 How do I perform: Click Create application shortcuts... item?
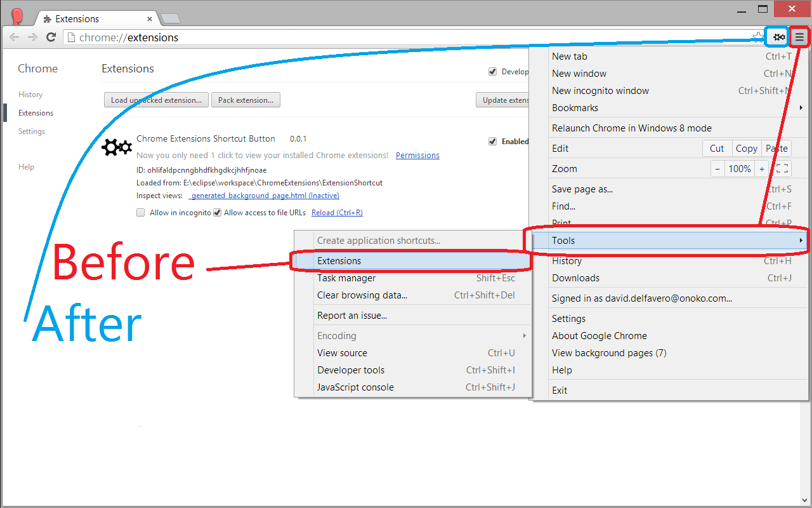tap(412, 241)
